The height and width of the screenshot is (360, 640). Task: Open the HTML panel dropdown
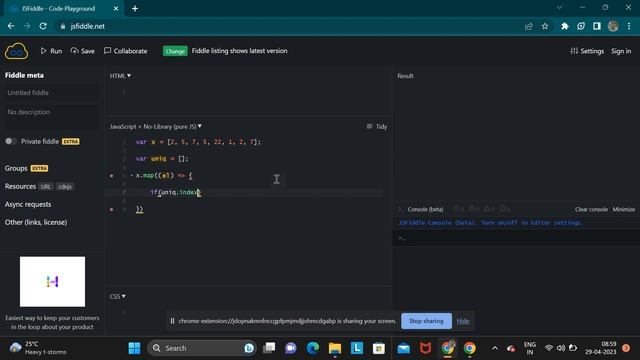tap(120, 76)
